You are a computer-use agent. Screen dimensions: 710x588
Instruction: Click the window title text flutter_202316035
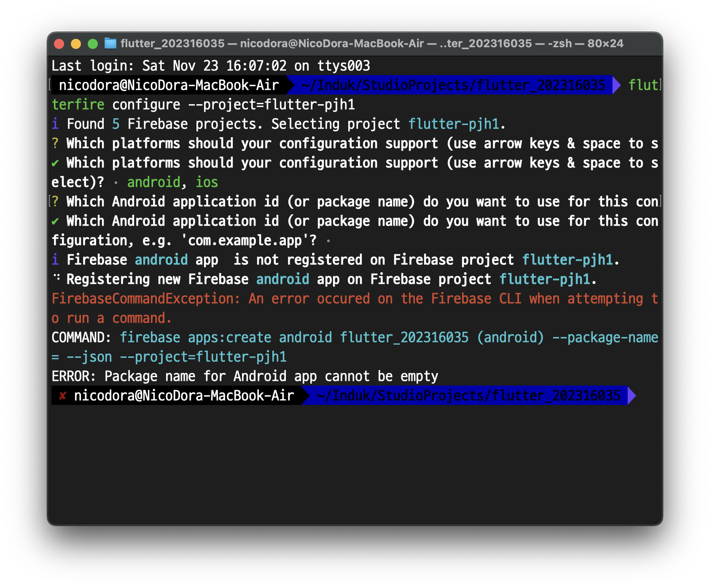[172, 43]
